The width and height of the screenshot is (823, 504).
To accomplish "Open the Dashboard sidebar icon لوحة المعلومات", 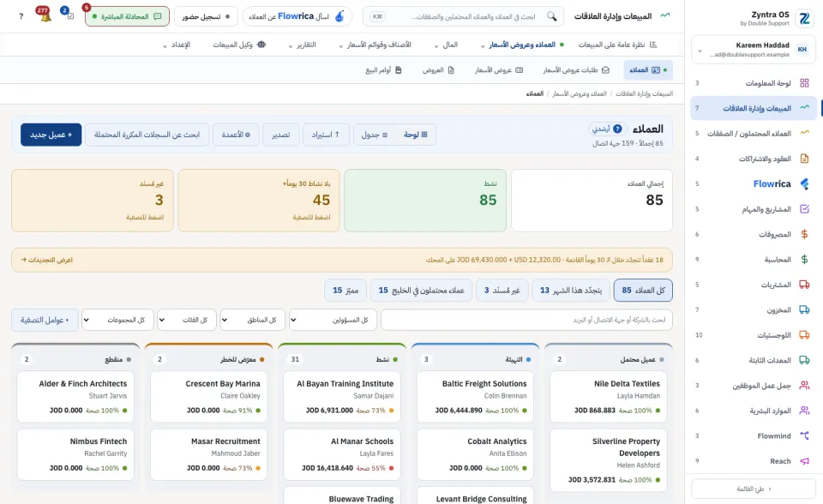I will (x=804, y=83).
